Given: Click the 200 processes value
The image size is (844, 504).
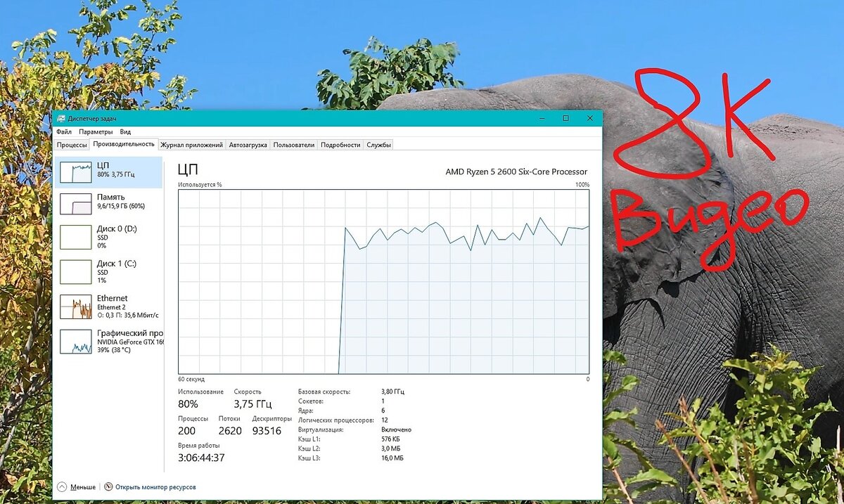Looking at the screenshot, I should [187, 431].
